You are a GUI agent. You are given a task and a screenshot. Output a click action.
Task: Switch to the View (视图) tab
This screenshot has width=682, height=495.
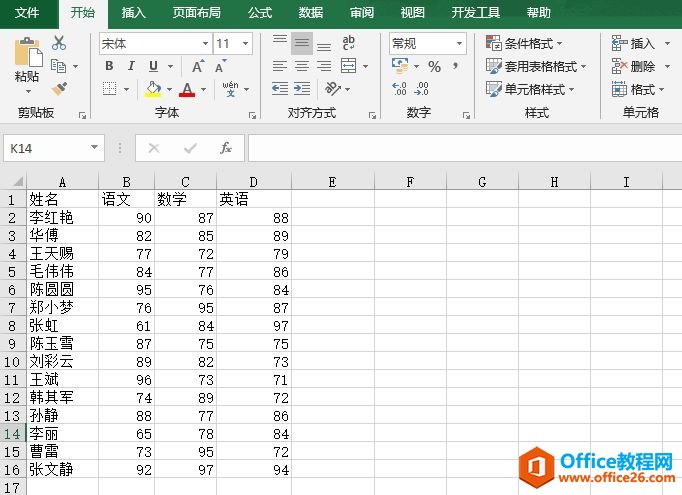(x=412, y=13)
